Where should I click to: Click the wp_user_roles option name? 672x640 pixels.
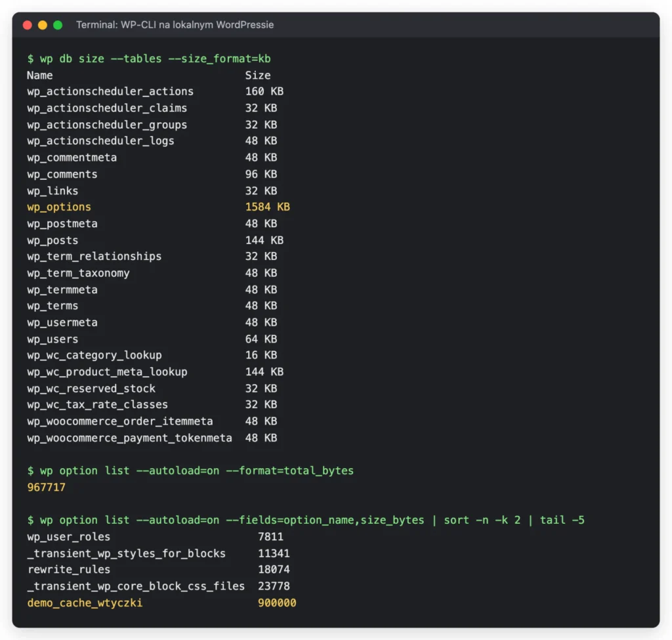[68, 537]
